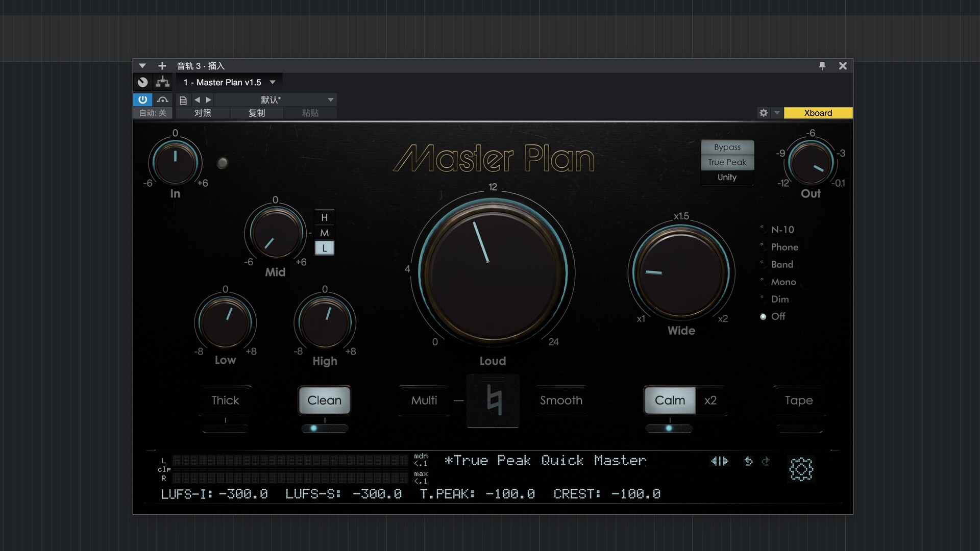Viewport: 980px width, 551px height.
Task: Select the Mono monitor mode
Action: pos(778,282)
